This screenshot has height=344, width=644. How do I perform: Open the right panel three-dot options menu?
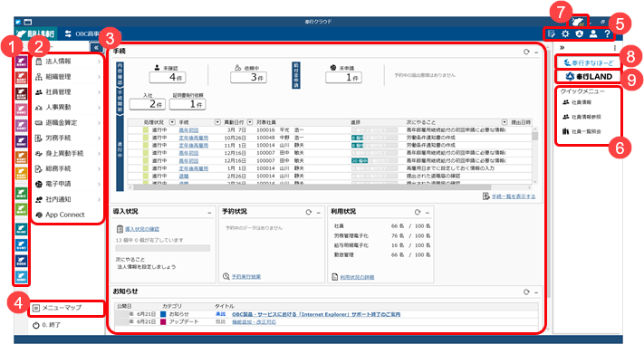614,49
